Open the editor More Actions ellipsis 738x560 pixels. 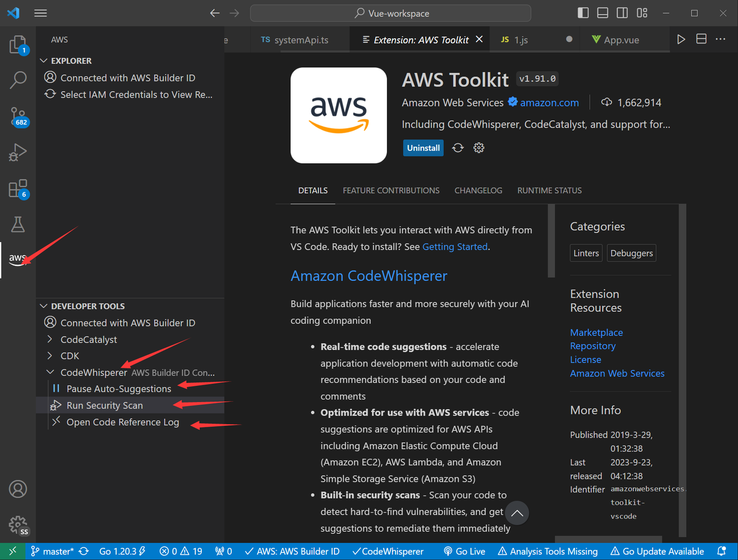[721, 39]
